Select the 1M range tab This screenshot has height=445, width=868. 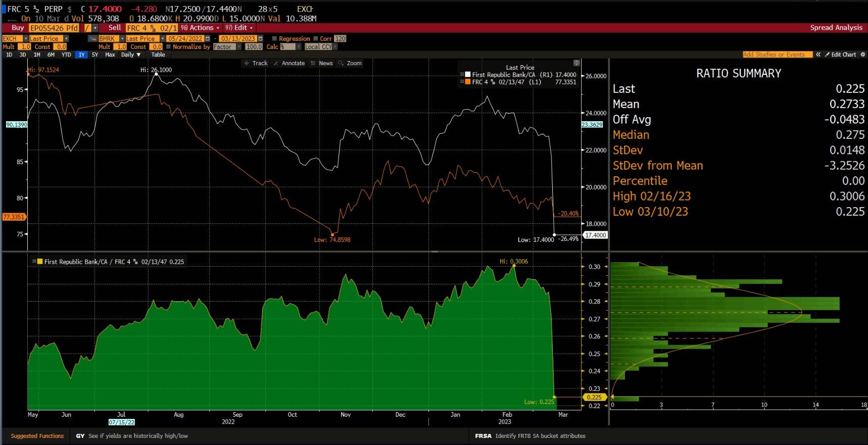[x=37, y=55]
